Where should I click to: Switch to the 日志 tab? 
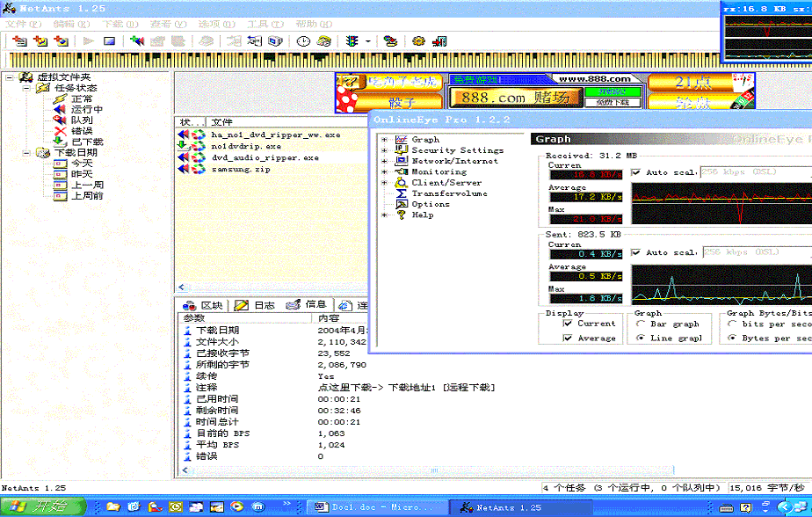255,305
